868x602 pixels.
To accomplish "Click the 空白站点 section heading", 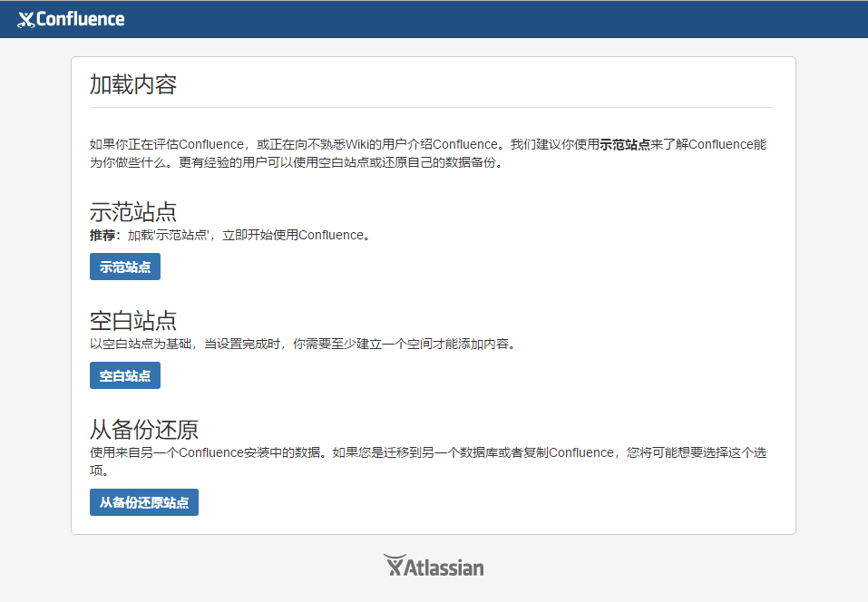I will 133,321.
